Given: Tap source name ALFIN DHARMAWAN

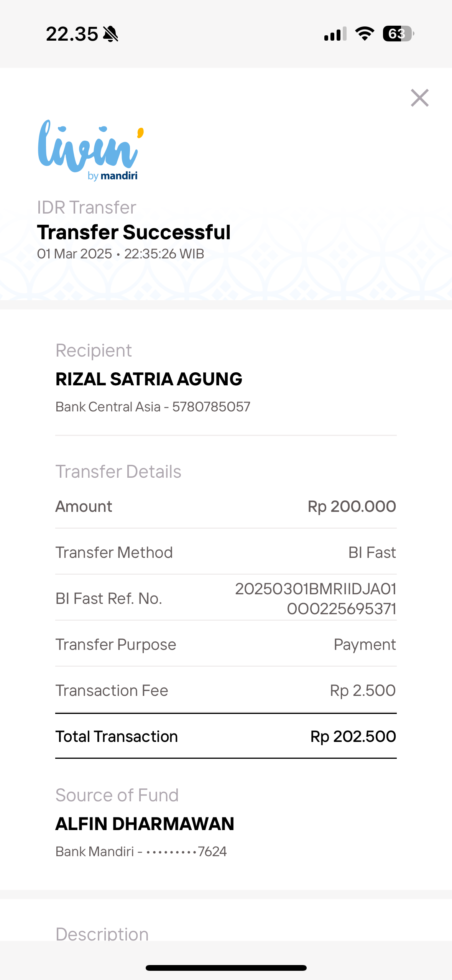Looking at the screenshot, I should [x=145, y=824].
